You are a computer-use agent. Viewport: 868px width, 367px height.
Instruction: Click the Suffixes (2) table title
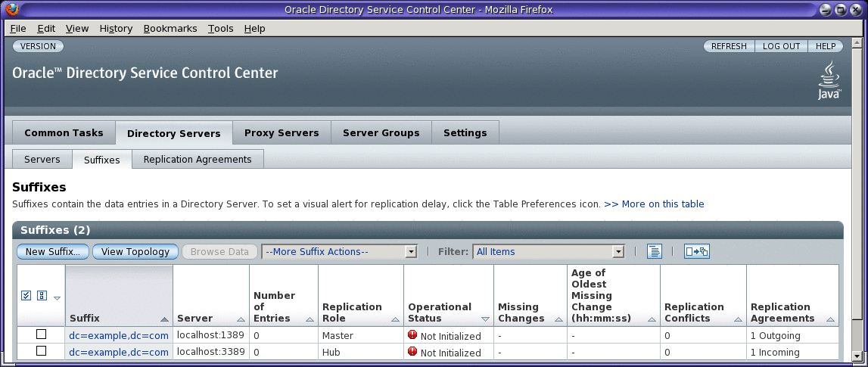(55, 230)
